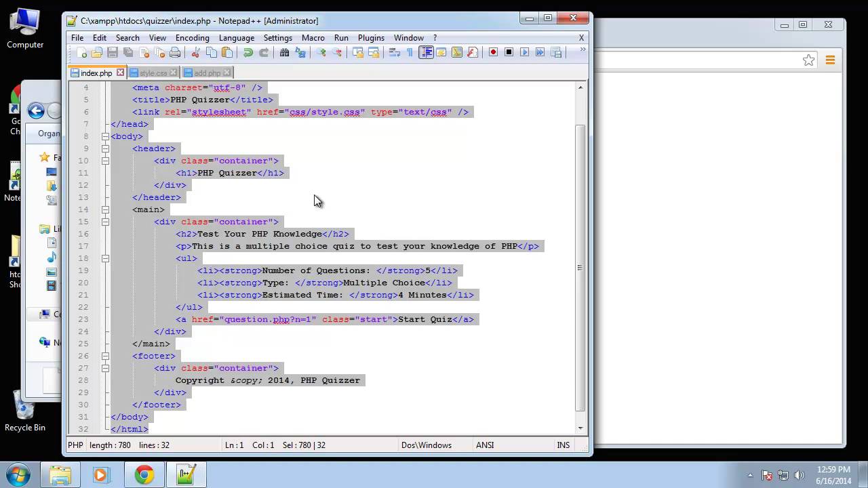Open Chrome from the taskbar
This screenshot has height=488, width=868.
point(144,475)
